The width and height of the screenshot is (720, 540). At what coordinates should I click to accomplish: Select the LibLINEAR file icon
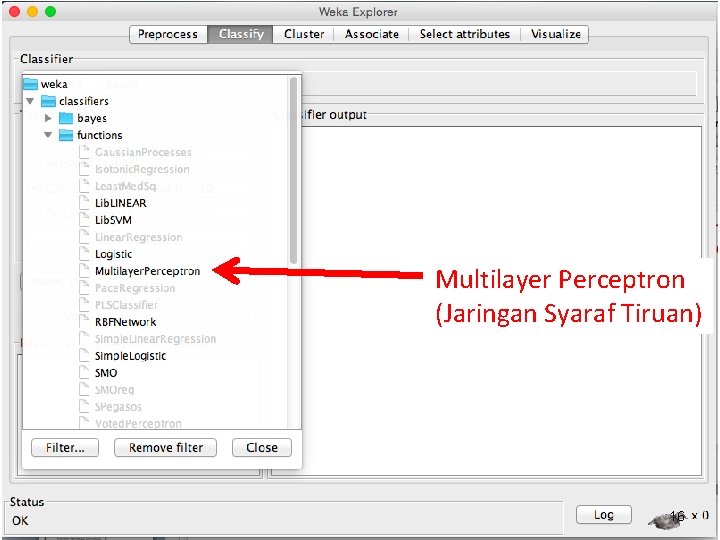coord(84,202)
